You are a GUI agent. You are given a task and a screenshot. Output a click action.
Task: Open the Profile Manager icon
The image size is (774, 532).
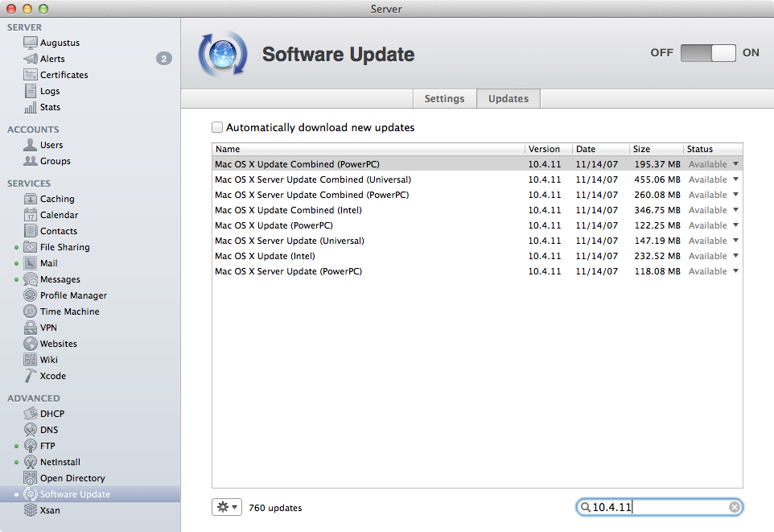pyautogui.click(x=31, y=295)
